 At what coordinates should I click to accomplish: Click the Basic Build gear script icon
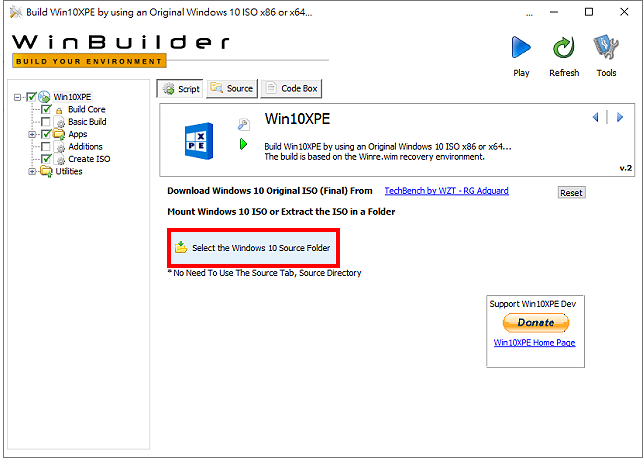(x=59, y=122)
